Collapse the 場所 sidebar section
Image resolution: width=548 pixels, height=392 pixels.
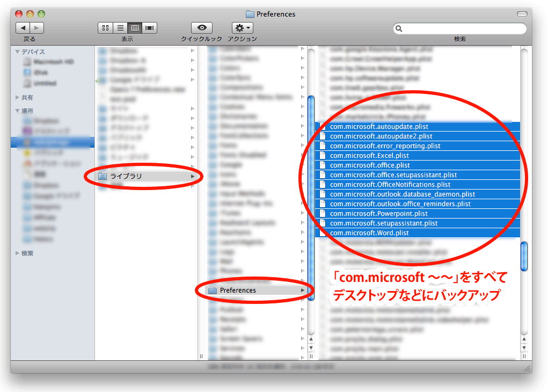pos(17,111)
